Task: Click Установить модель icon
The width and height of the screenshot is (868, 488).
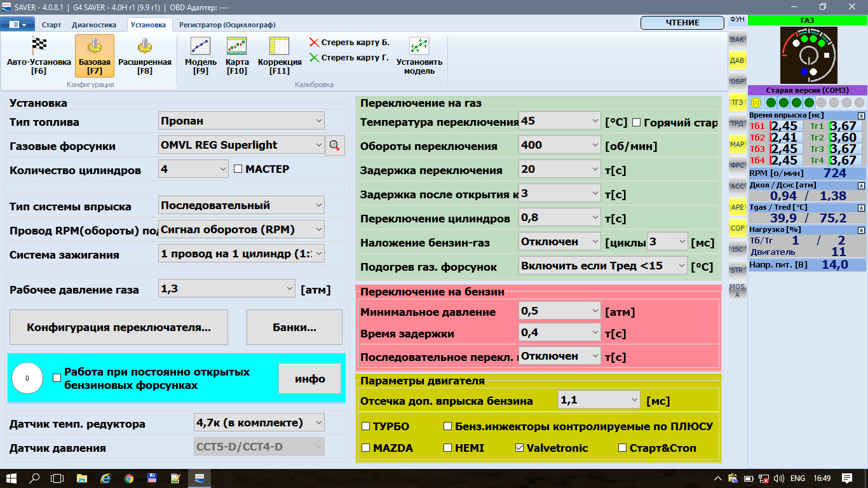Action: pyautogui.click(x=419, y=55)
